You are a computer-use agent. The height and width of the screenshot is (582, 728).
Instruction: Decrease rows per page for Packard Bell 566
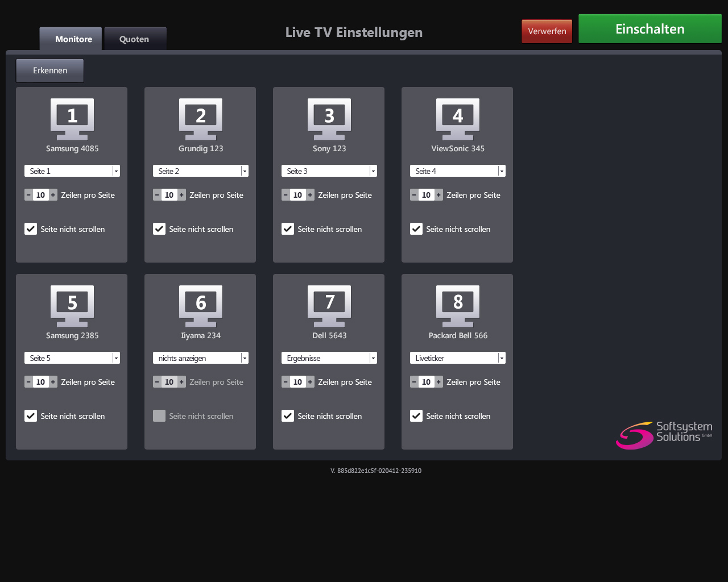point(414,382)
